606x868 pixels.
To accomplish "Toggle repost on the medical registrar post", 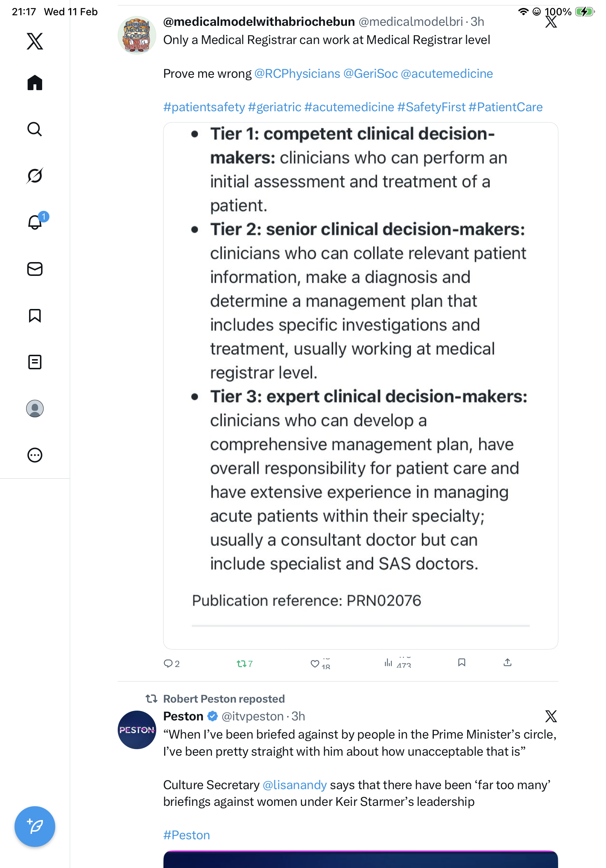I will [241, 663].
